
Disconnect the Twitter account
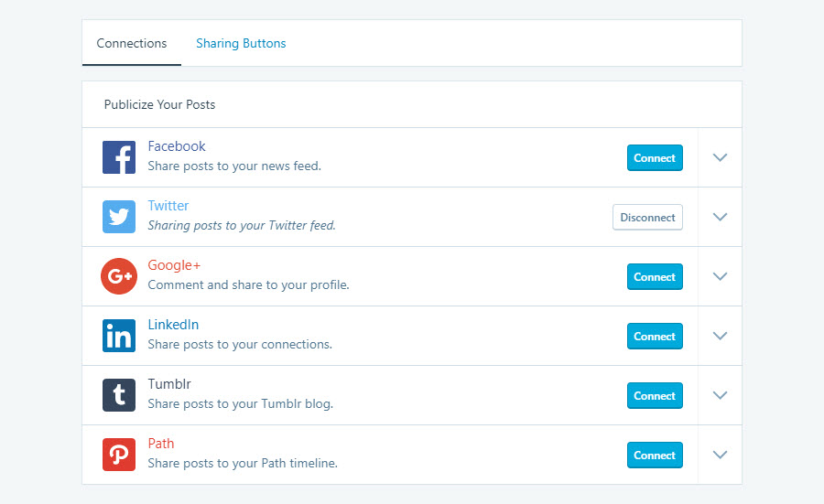click(647, 218)
